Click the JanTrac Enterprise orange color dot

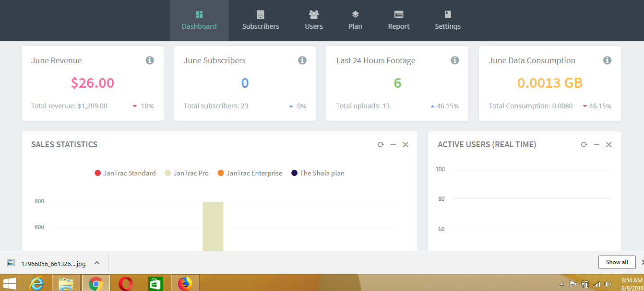pos(221,173)
